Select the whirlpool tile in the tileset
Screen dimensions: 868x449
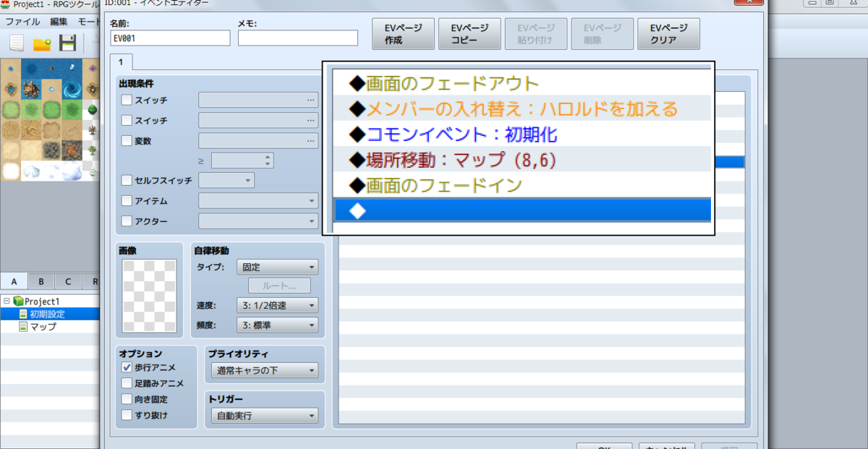point(72,90)
